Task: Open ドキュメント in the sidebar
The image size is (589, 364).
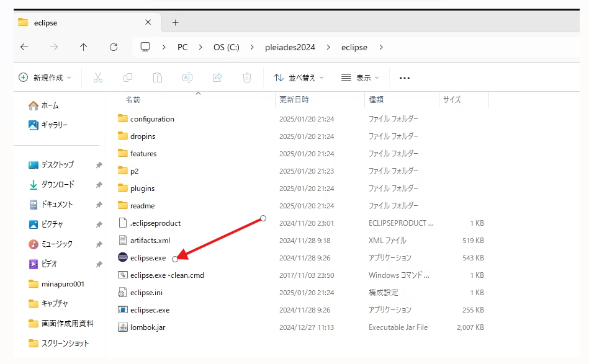Action: [51, 205]
